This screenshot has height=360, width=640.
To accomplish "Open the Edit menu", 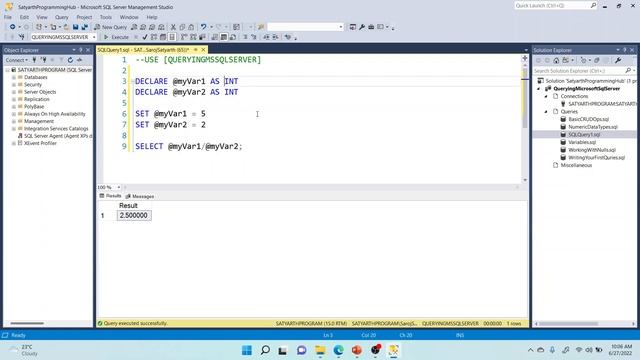I will pos(24,17).
